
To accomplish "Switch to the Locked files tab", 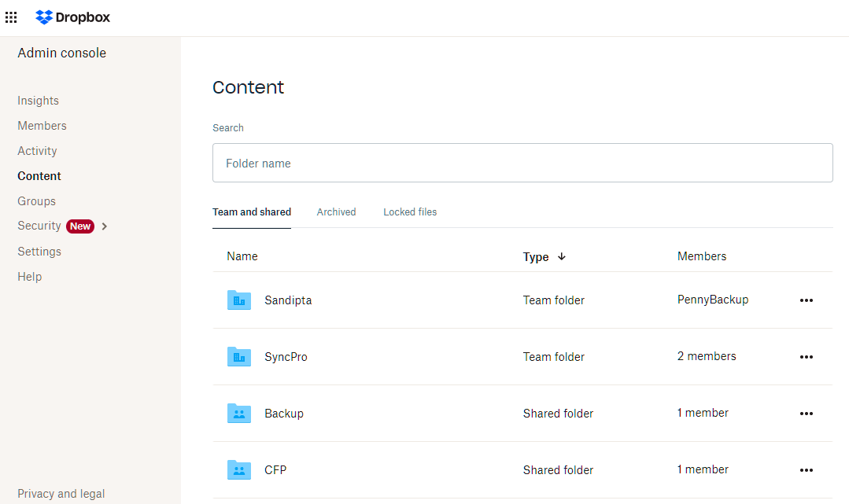I will 410,212.
